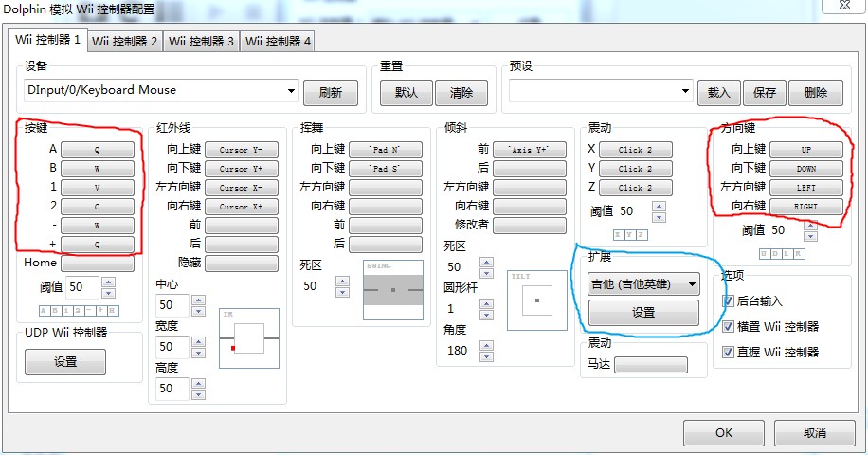This screenshot has height=455, width=868.
Task: Click the 保存 preset button
Action: (765, 93)
